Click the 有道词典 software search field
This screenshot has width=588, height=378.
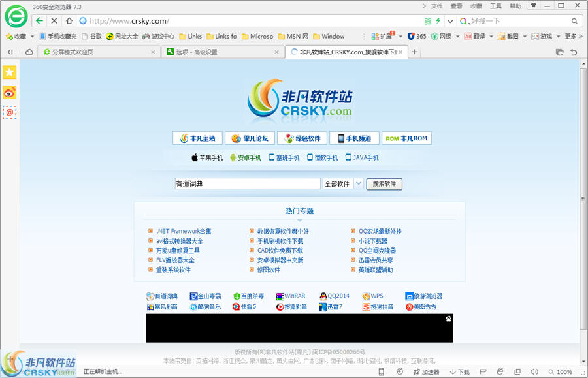tap(248, 183)
